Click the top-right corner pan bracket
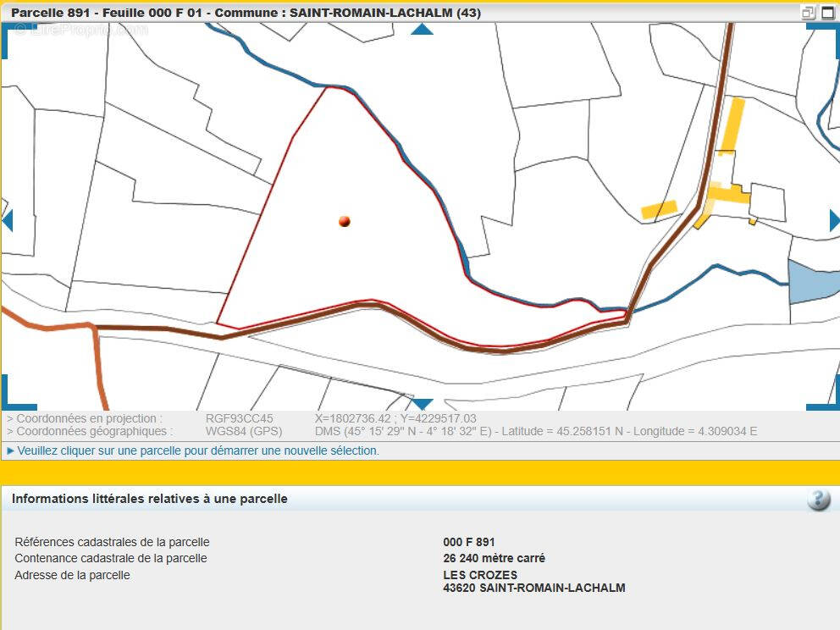Screen dimensions: 840x630 click(826, 36)
